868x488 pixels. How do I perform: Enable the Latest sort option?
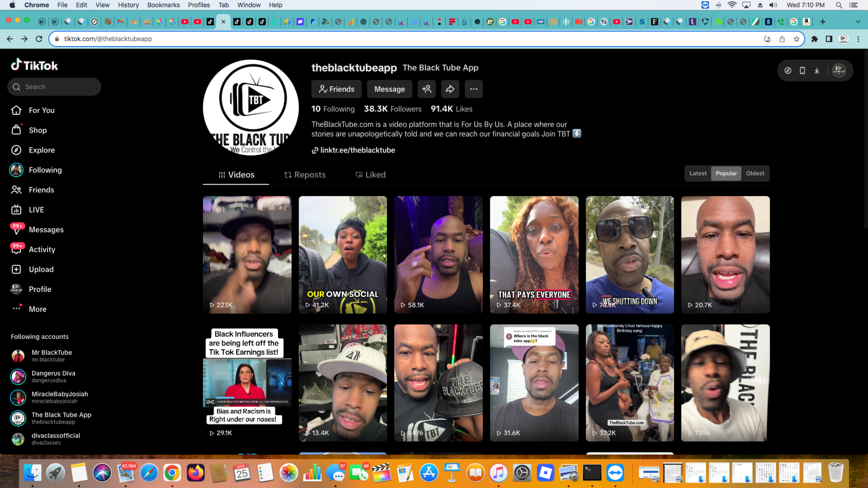tap(698, 173)
